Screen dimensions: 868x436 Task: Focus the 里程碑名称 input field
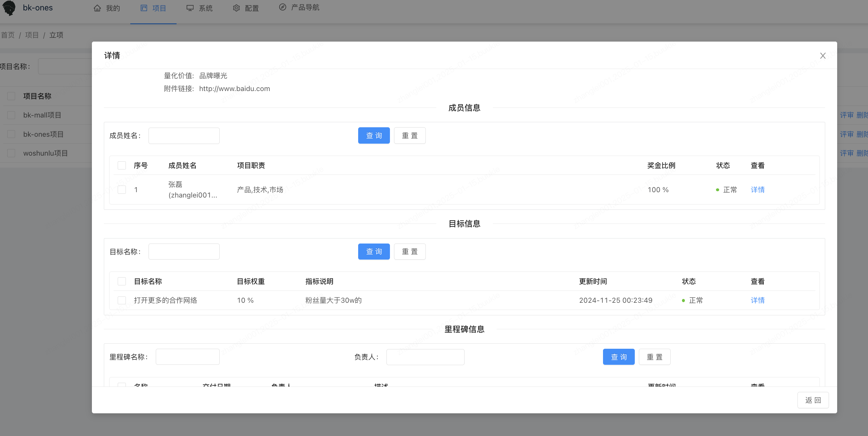point(188,357)
